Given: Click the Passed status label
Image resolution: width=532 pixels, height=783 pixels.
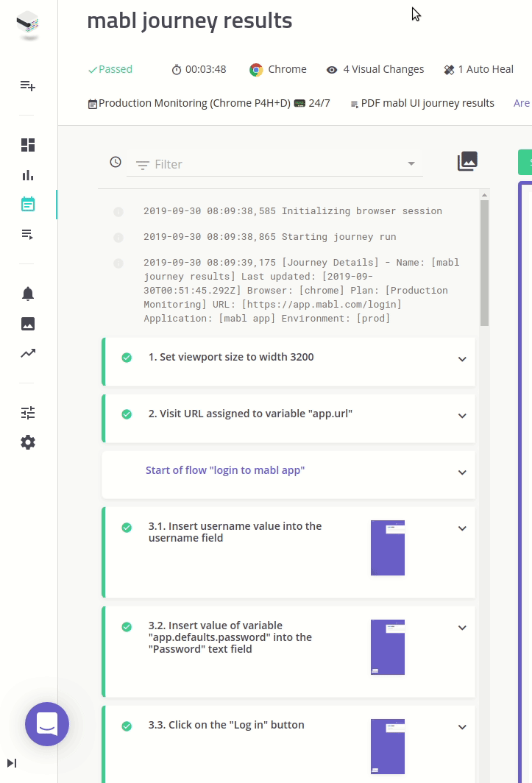Looking at the screenshot, I should (x=116, y=69).
